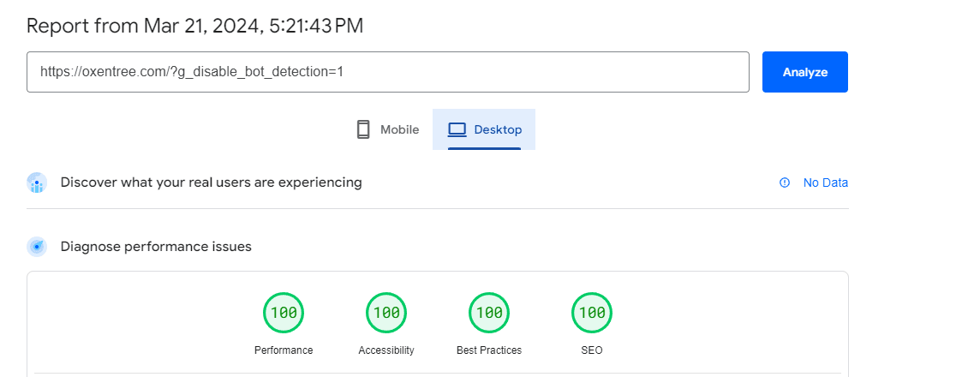Click the Best Practices label
Screen dimensions: 980x377
[x=489, y=350]
